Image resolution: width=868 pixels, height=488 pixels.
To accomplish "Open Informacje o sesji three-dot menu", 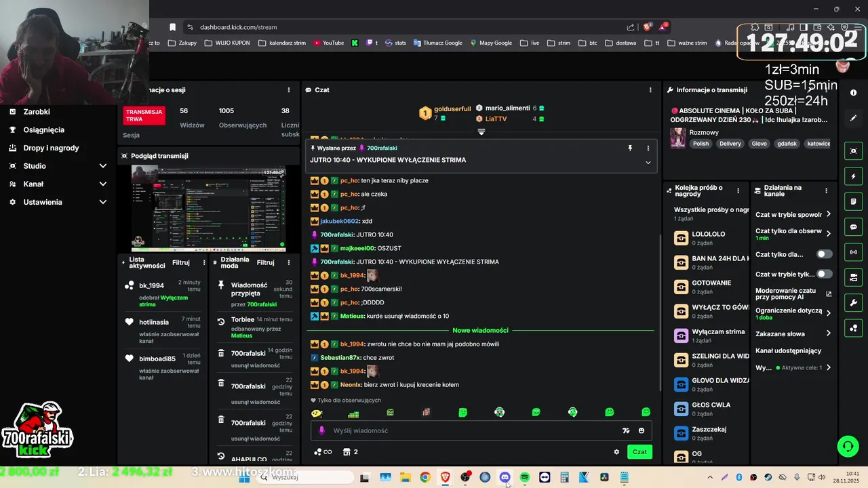I will [288, 89].
